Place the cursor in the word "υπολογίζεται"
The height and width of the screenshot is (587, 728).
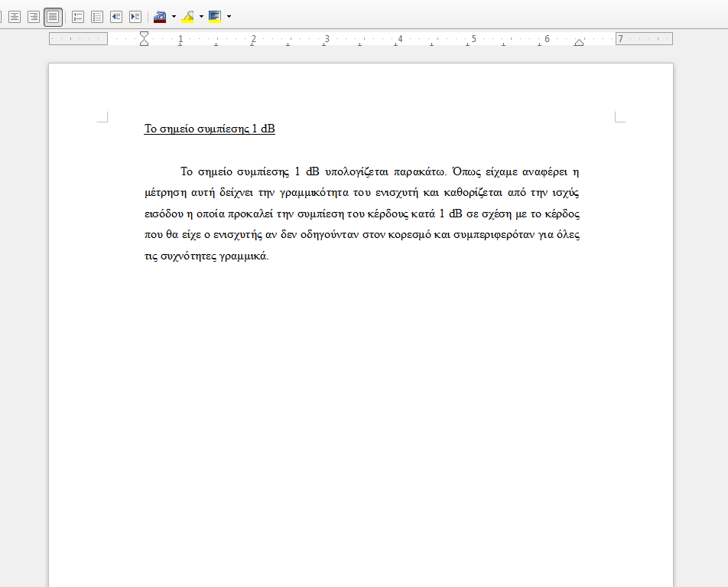(x=356, y=172)
